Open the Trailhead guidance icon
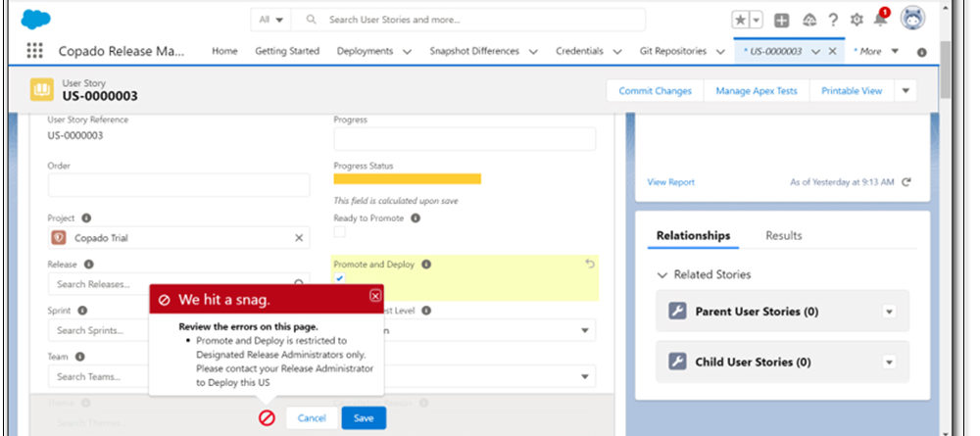980x436 pixels. 809,20
